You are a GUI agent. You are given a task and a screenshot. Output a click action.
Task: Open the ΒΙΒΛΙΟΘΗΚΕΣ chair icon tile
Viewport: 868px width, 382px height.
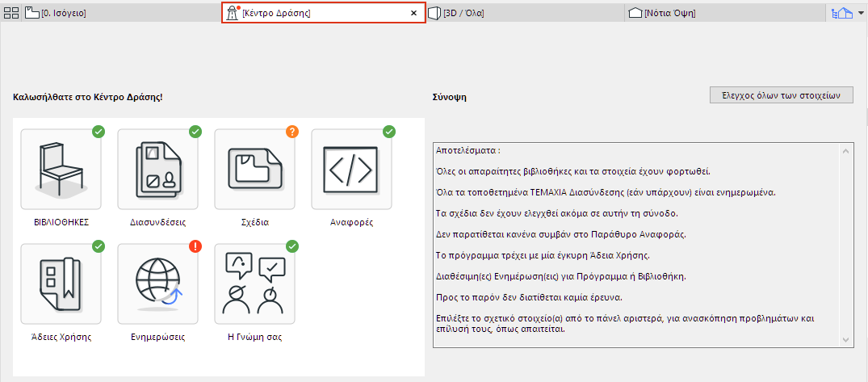click(x=61, y=170)
